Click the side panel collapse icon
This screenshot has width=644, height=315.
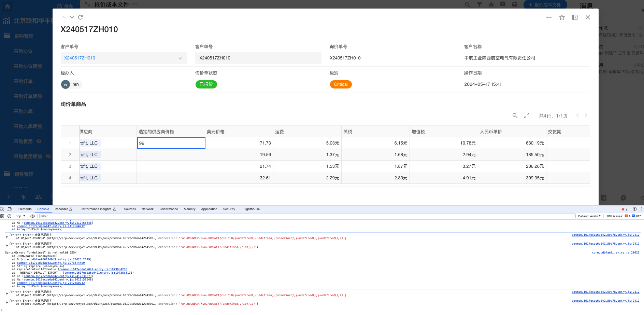[x=575, y=17]
